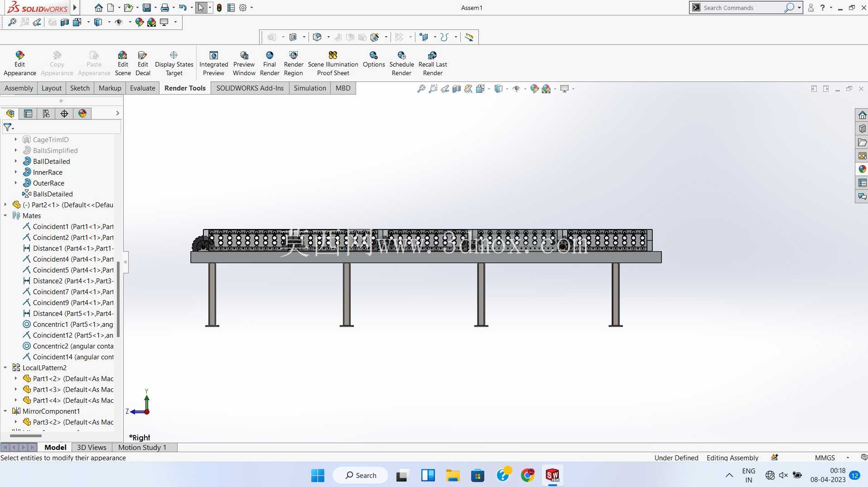Click Edit Appearance in Render Tools
Image resolution: width=868 pixels, height=487 pixels.
click(x=19, y=63)
